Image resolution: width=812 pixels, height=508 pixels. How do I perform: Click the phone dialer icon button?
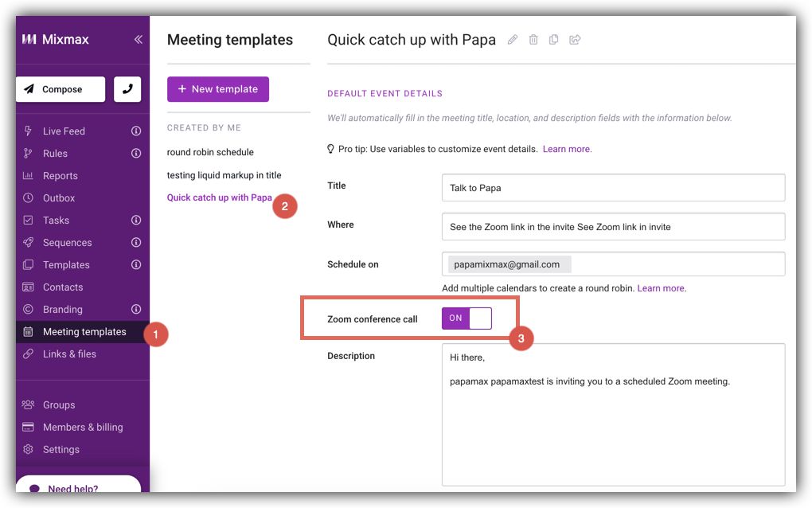127,89
